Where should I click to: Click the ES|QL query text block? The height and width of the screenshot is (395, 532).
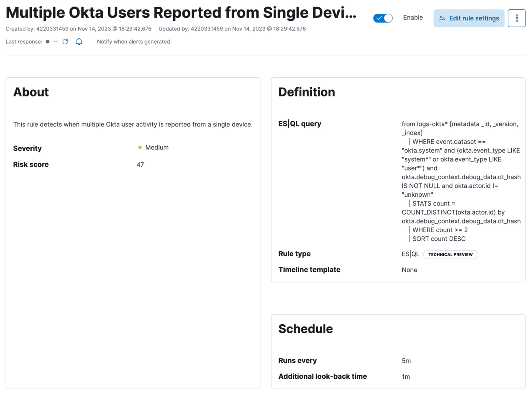pos(461,181)
